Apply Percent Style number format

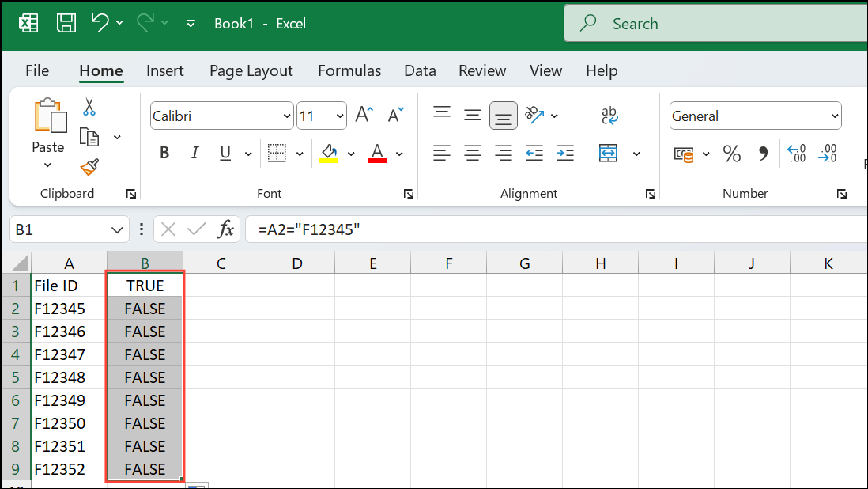pos(732,154)
